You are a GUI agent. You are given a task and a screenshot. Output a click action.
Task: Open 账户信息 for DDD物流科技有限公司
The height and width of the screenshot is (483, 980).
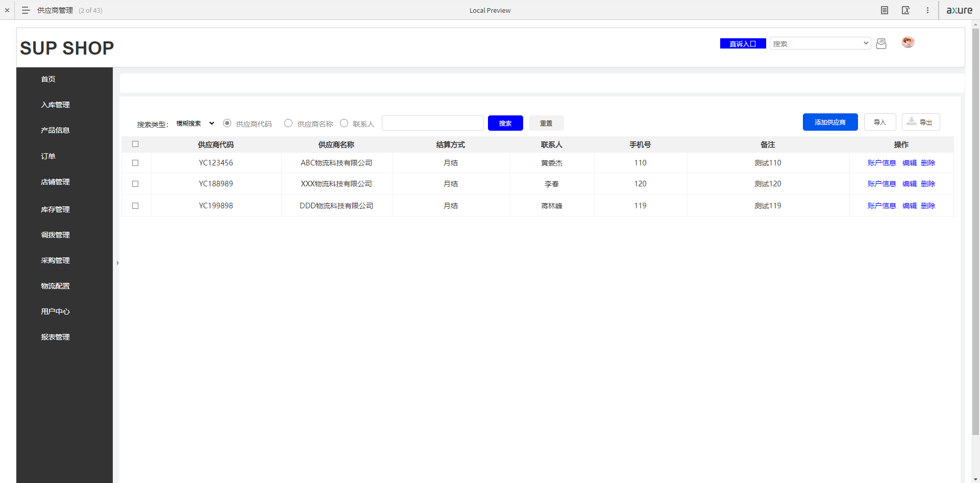(881, 206)
